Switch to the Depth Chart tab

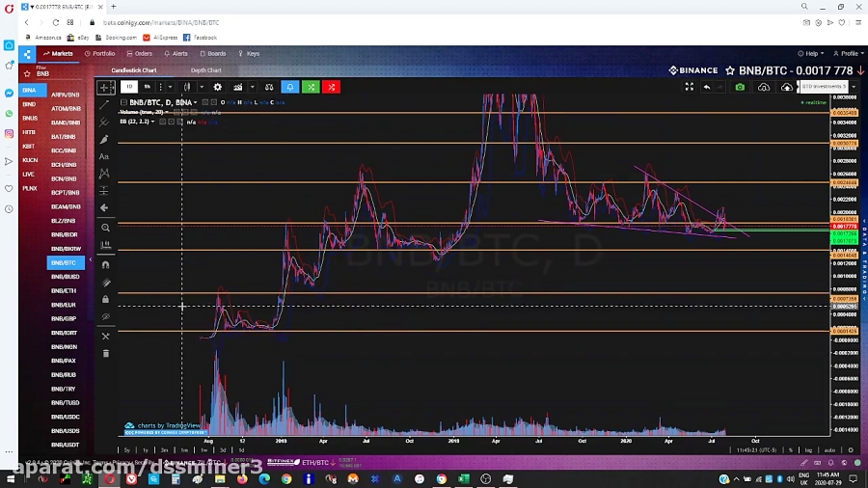pyautogui.click(x=206, y=70)
